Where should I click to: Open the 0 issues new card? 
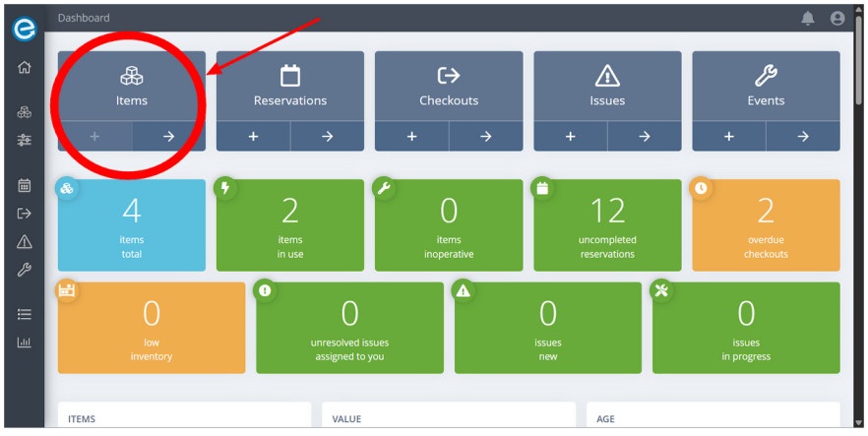click(547, 328)
